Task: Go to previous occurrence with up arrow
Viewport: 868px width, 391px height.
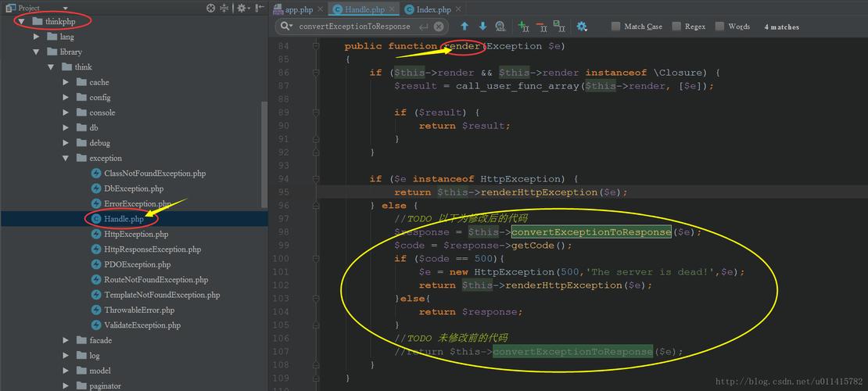Action: click(464, 26)
